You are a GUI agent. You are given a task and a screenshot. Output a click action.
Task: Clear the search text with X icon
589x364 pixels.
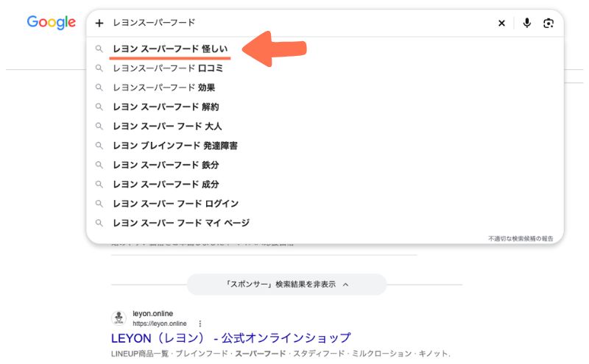coord(501,24)
